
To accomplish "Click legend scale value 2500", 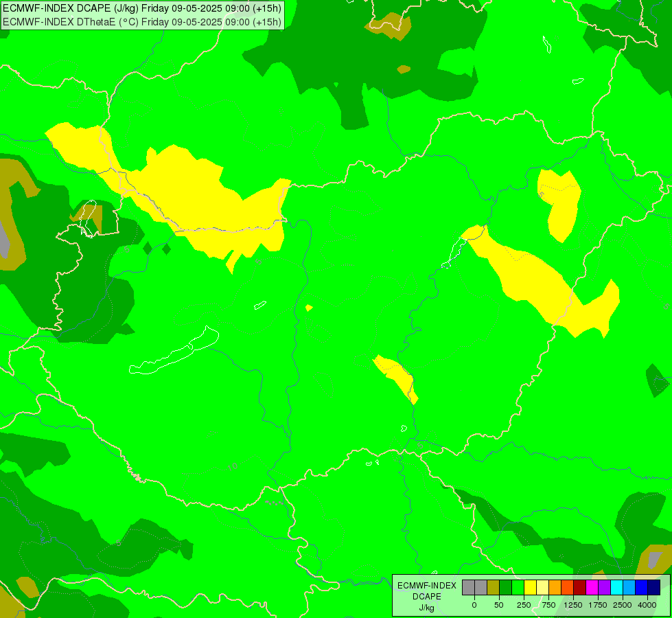I will tap(623, 605).
